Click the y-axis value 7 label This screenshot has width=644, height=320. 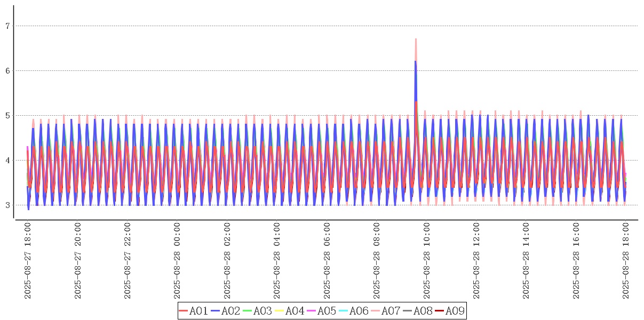[7, 26]
